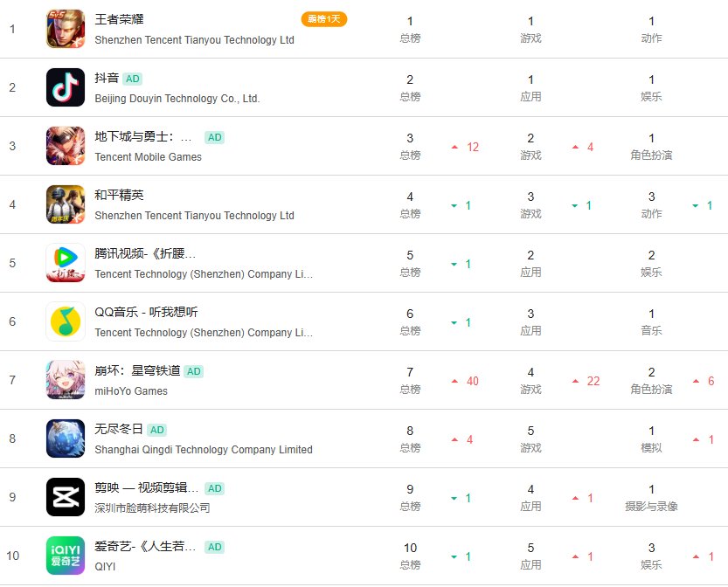Select the 地下城与勇士 game icon
Viewport: 728px width, 587px height.
click(66, 146)
